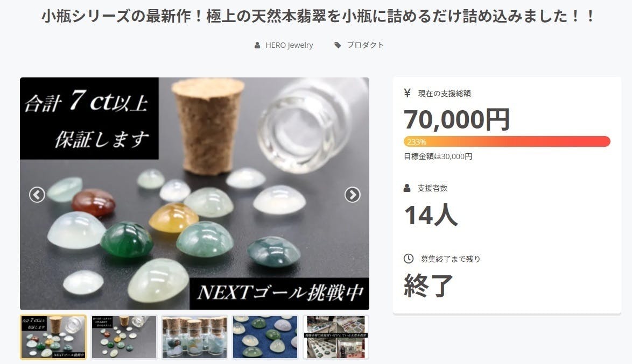Click the next image arrow on carousel
Screen dimensions: 632x364
tap(352, 195)
